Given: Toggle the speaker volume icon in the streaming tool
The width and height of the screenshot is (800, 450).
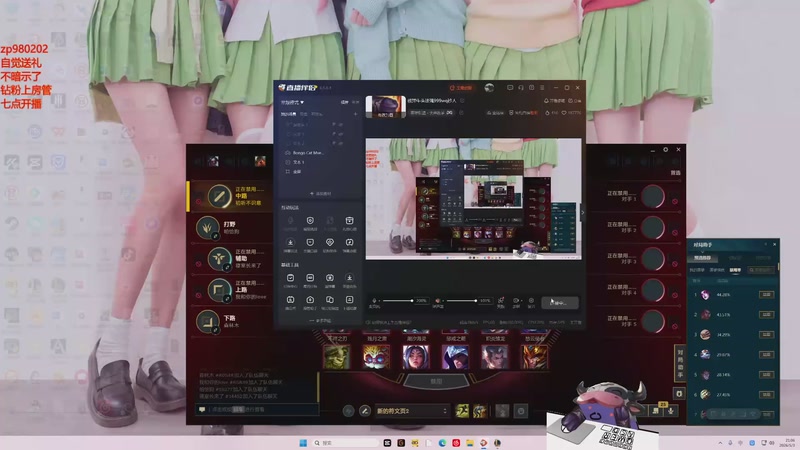Looking at the screenshot, I should [x=437, y=301].
